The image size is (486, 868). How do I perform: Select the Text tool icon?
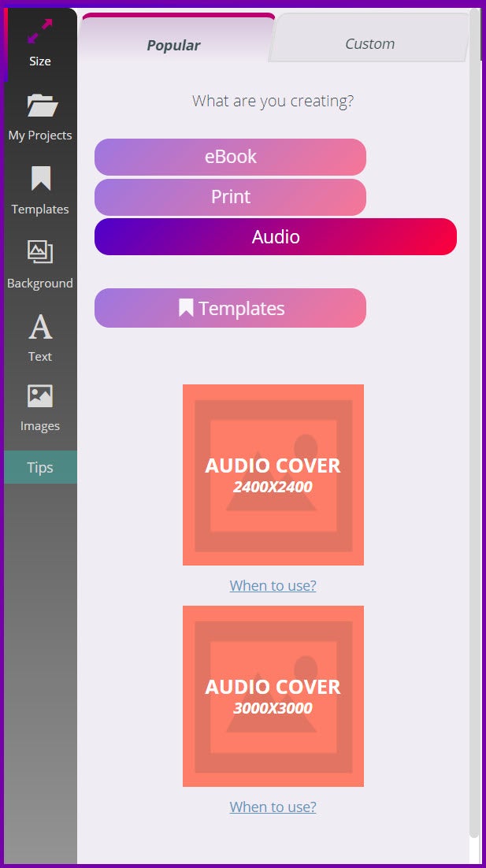[x=40, y=326]
